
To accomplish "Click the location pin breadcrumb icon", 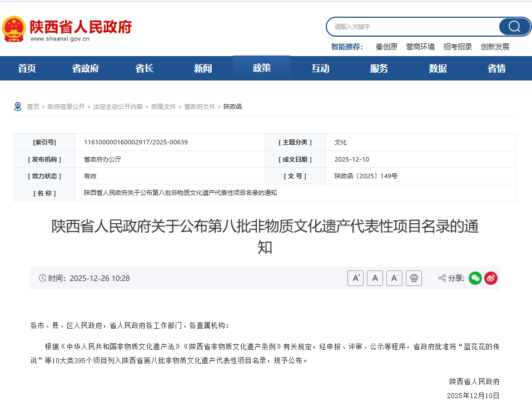I will (18, 107).
